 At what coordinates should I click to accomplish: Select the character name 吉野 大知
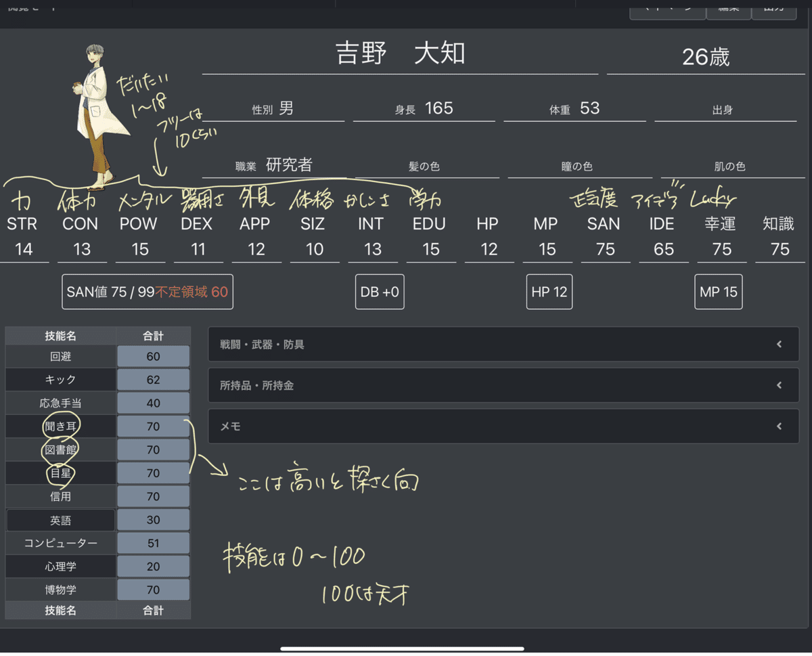[x=401, y=54]
